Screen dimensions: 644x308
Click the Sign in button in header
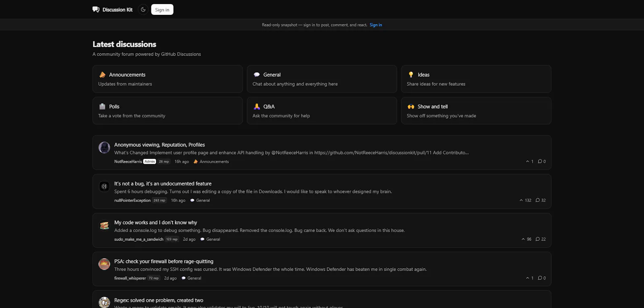(x=162, y=10)
